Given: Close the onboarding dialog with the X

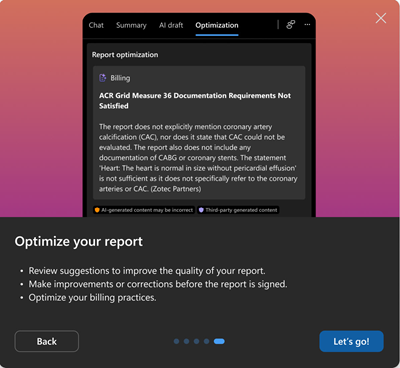Looking at the screenshot, I should click(x=381, y=18).
